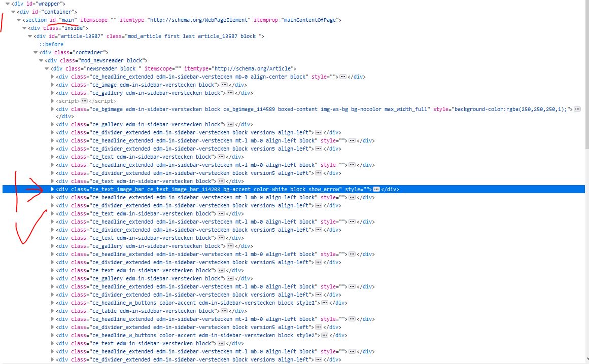Click the background-color rgba style value
The width and height of the screenshot is (589, 364).
pyautogui.click(x=511, y=109)
